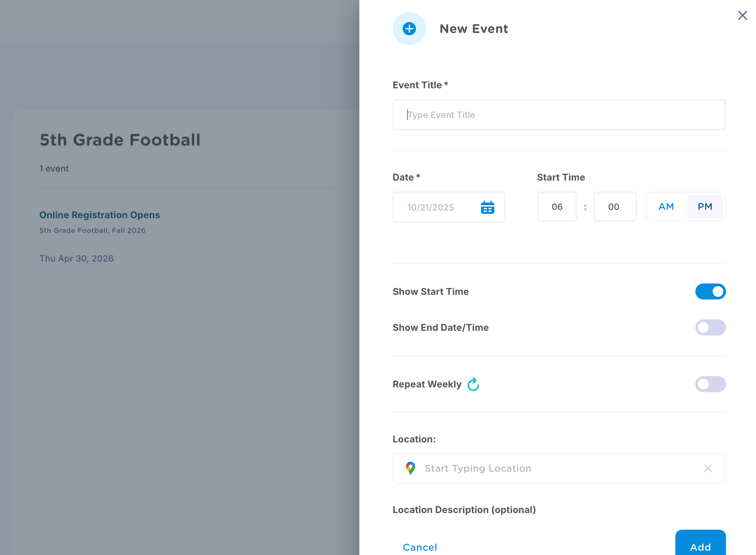Click the blue plus New Event icon
This screenshot has height=555, width=756.
coord(409,29)
